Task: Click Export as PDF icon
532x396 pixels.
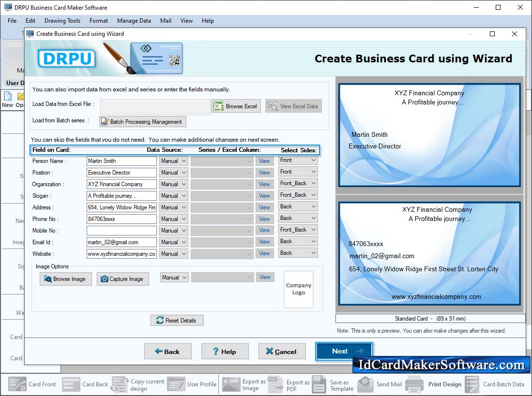Action: pyautogui.click(x=275, y=384)
